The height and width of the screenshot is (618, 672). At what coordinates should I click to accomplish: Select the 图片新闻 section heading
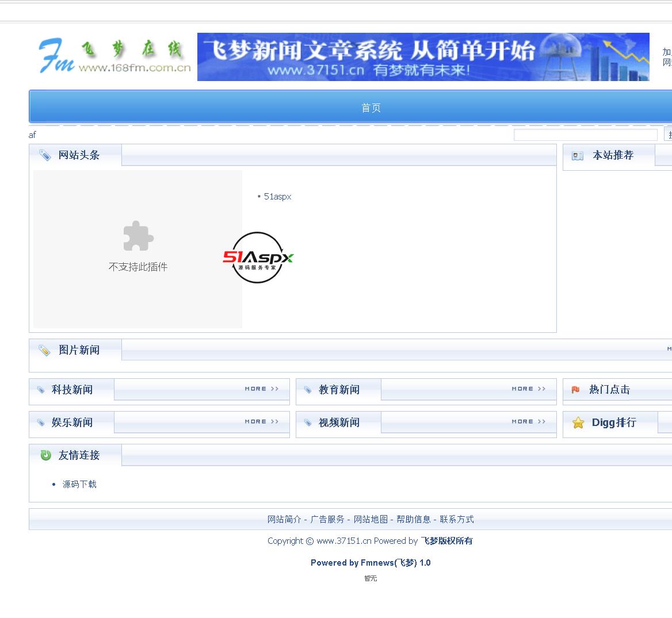tap(79, 350)
